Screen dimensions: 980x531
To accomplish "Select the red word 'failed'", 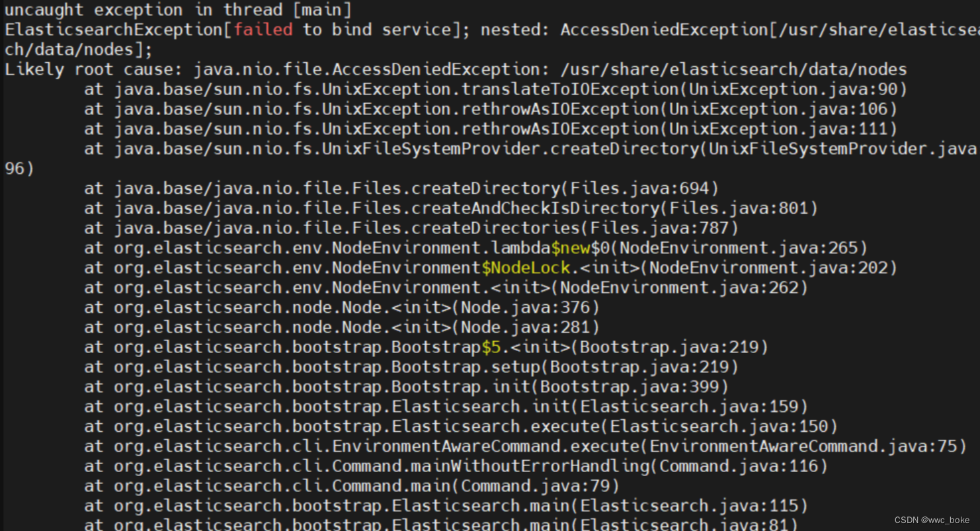I will pos(263,30).
